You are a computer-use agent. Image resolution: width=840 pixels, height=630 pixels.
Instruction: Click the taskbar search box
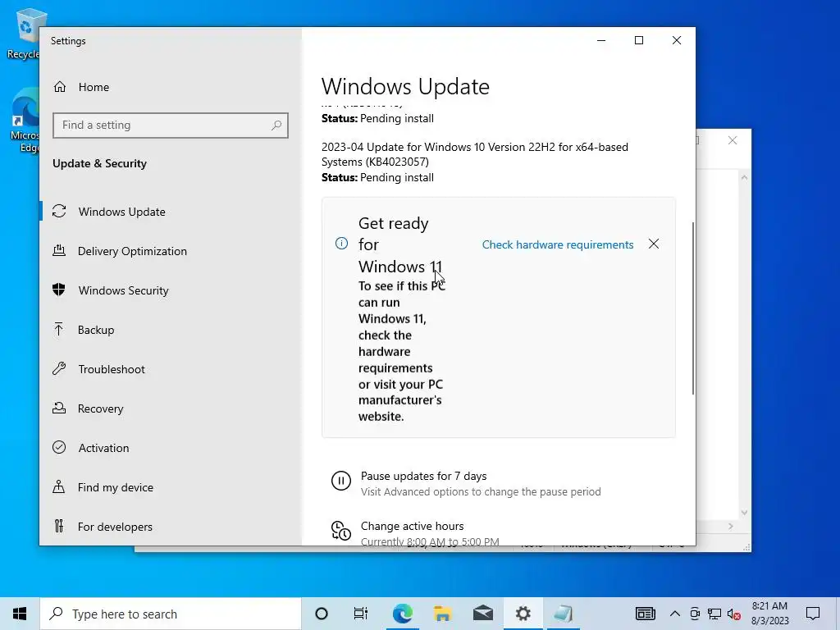tap(171, 614)
